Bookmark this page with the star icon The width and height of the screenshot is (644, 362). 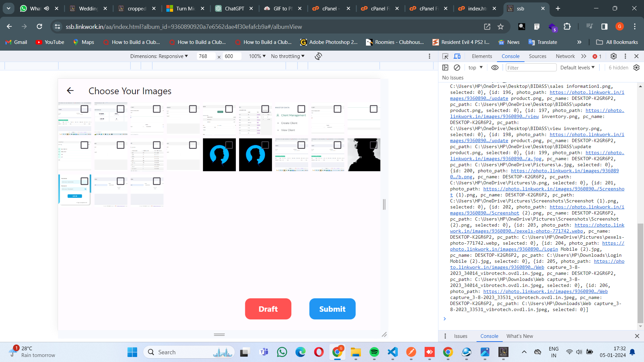click(x=500, y=27)
